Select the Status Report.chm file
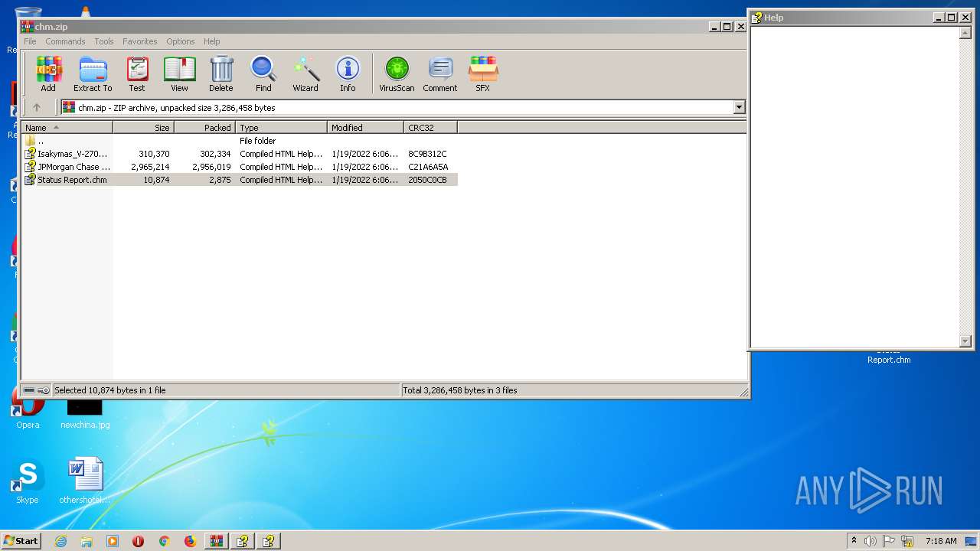980x551 pixels. tap(240, 180)
